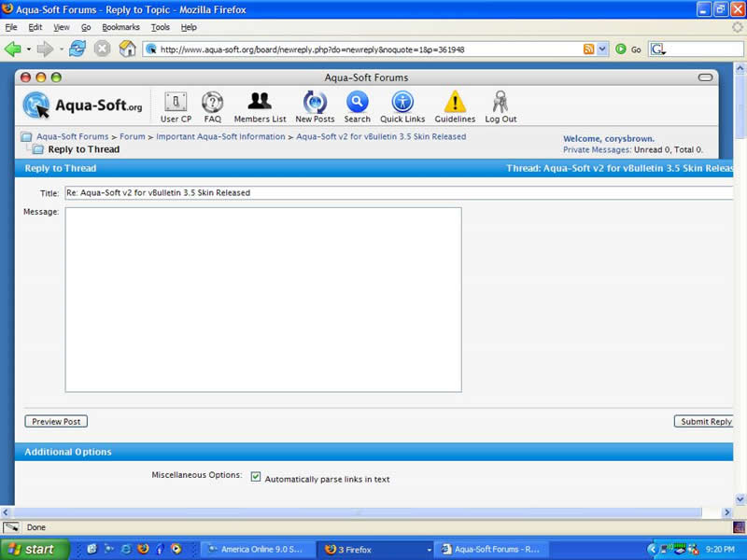The width and height of the screenshot is (747, 560).
Task: Open Important Aqua-Soft Information breadcrumb link
Action: [220, 136]
